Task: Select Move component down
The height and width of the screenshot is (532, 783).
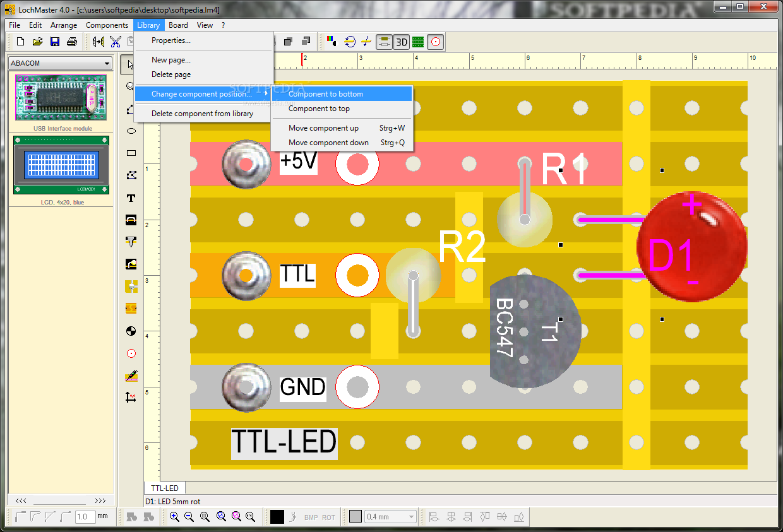Action: tap(342, 143)
